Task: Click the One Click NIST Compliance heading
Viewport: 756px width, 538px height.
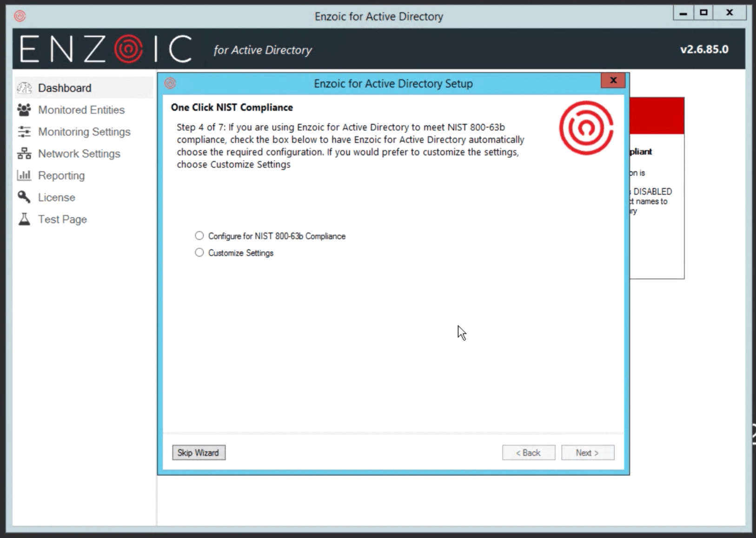Action: (x=232, y=107)
